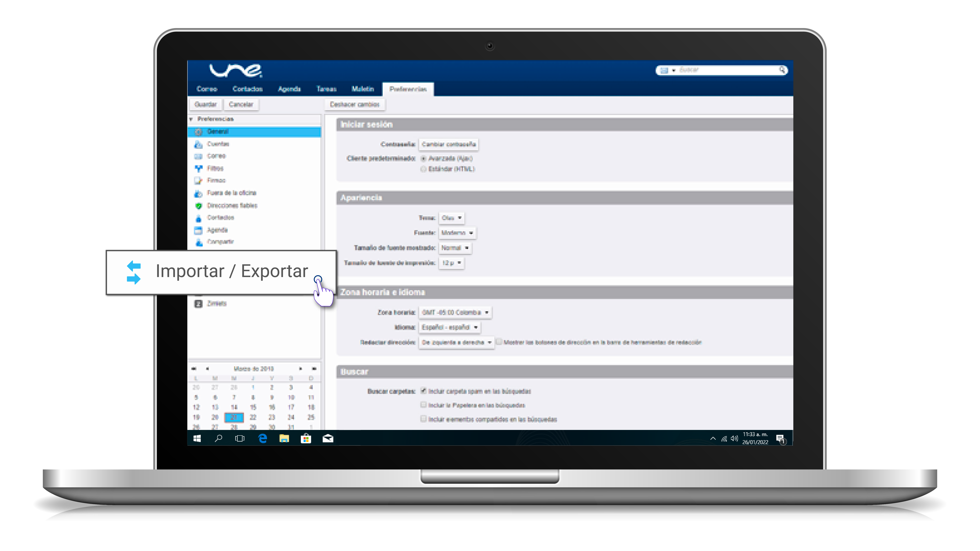Go to previous month in mini calendar
980x551 pixels.
(x=207, y=369)
